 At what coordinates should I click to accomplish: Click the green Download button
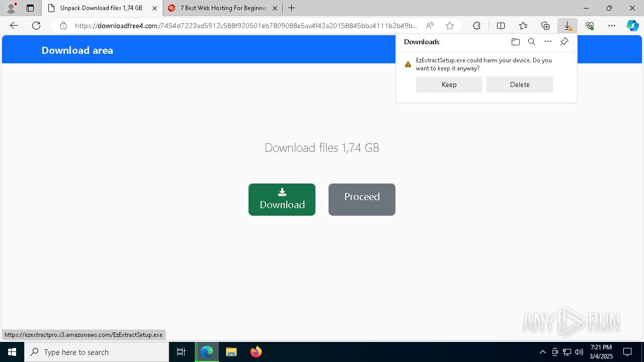point(282,200)
